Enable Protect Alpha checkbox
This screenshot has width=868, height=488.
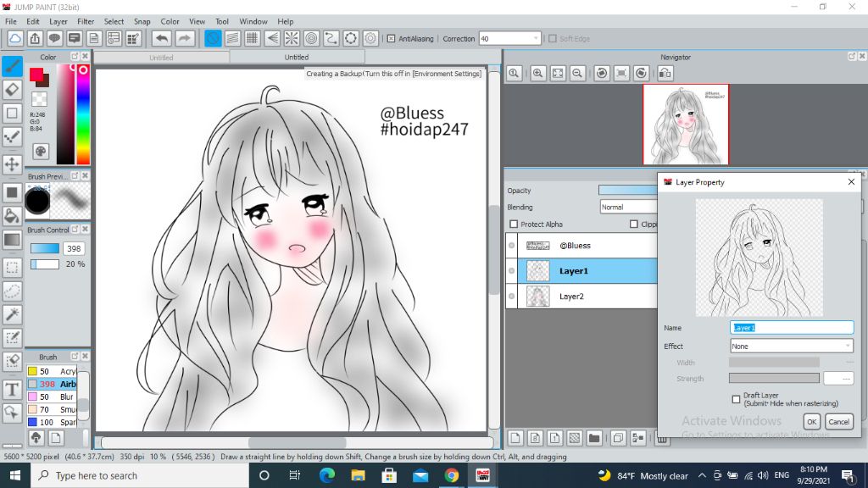point(514,224)
